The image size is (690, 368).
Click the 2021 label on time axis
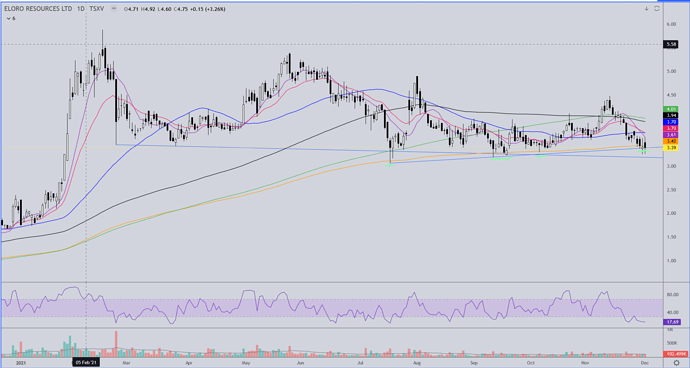(x=21, y=363)
